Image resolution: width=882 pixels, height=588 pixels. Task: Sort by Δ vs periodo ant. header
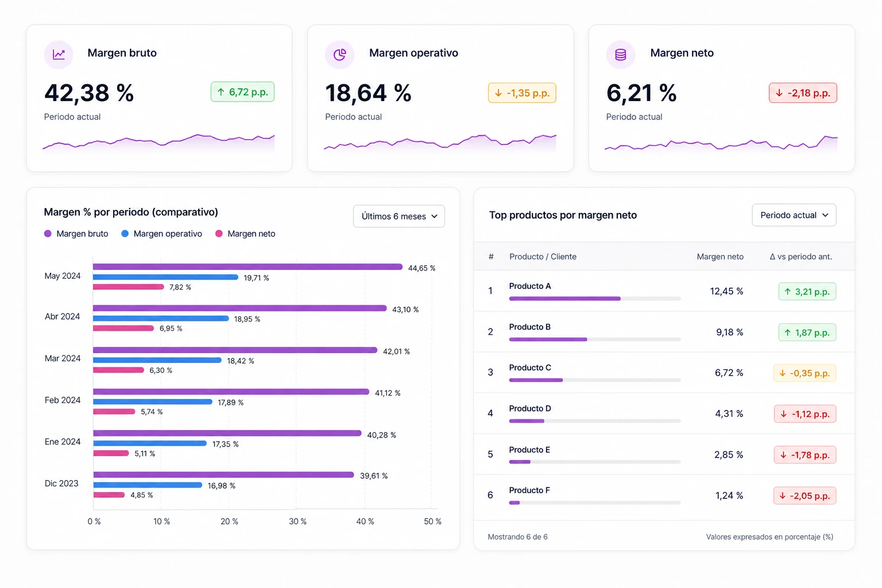800,257
